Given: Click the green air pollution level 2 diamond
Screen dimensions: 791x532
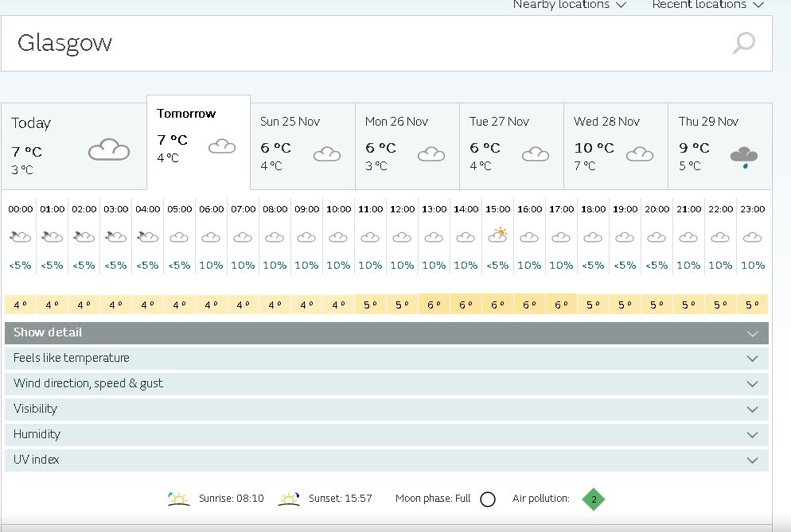Looking at the screenshot, I should [594, 499].
